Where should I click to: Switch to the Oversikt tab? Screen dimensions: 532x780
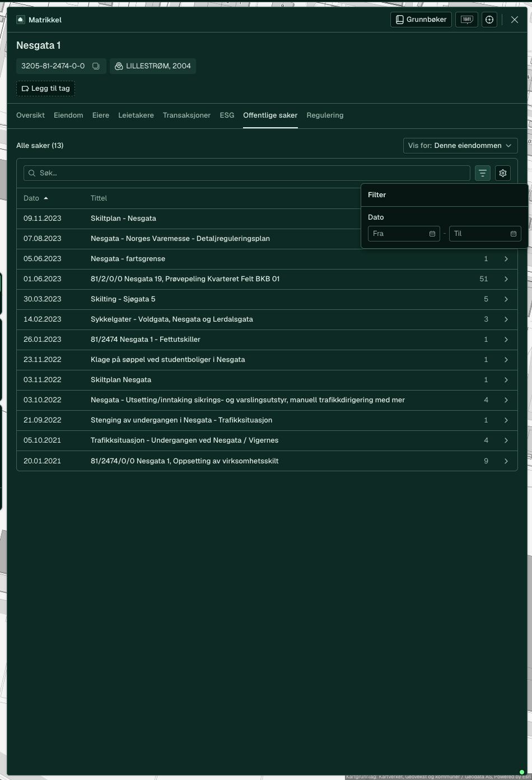tap(30, 115)
